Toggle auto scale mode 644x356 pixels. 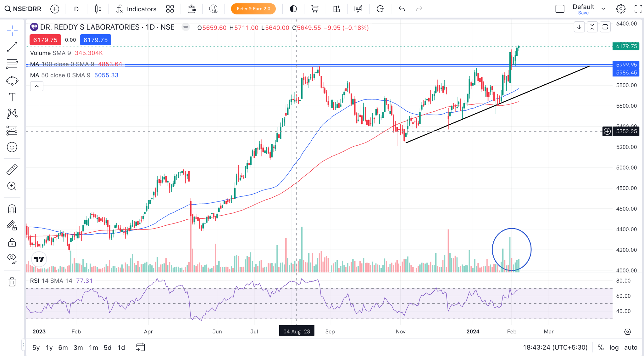click(x=631, y=348)
